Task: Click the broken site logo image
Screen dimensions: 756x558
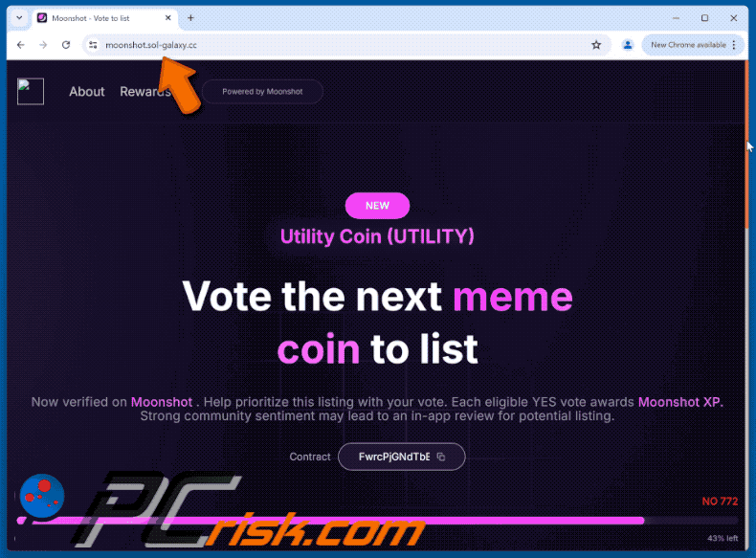Action: (31, 91)
